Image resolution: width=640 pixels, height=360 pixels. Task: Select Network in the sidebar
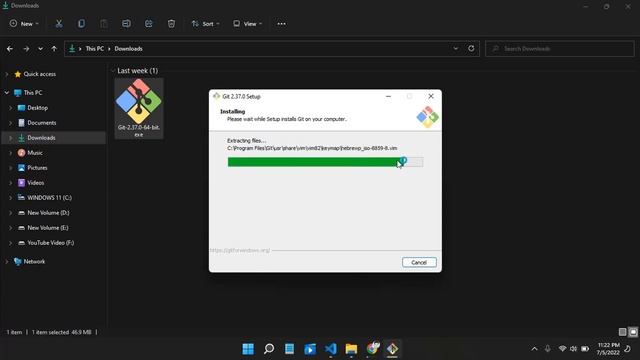[x=34, y=262]
